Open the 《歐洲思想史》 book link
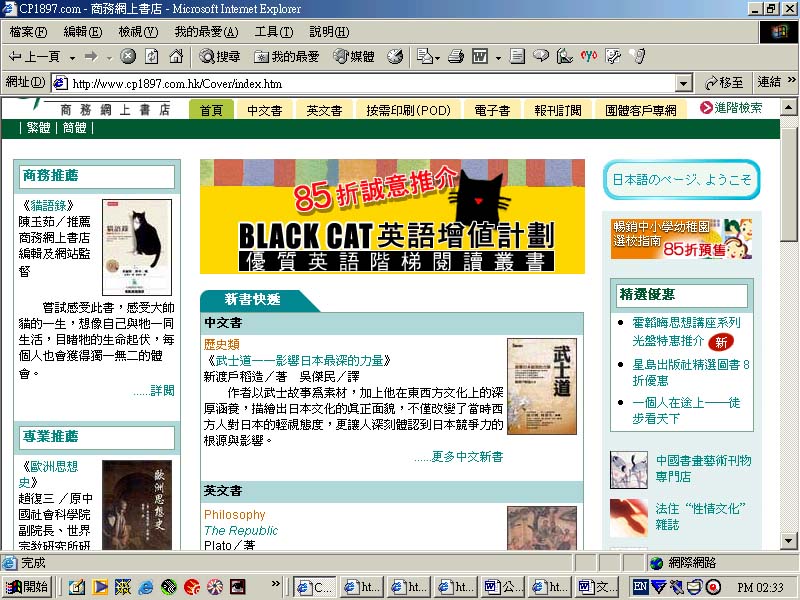The height and width of the screenshot is (600, 800). [x=48, y=474]
